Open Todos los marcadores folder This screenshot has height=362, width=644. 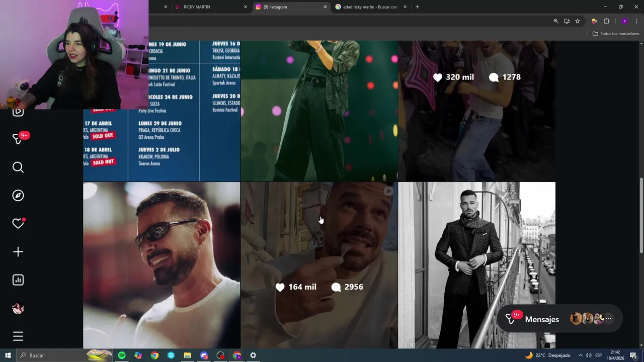click(x=616, y=34)
